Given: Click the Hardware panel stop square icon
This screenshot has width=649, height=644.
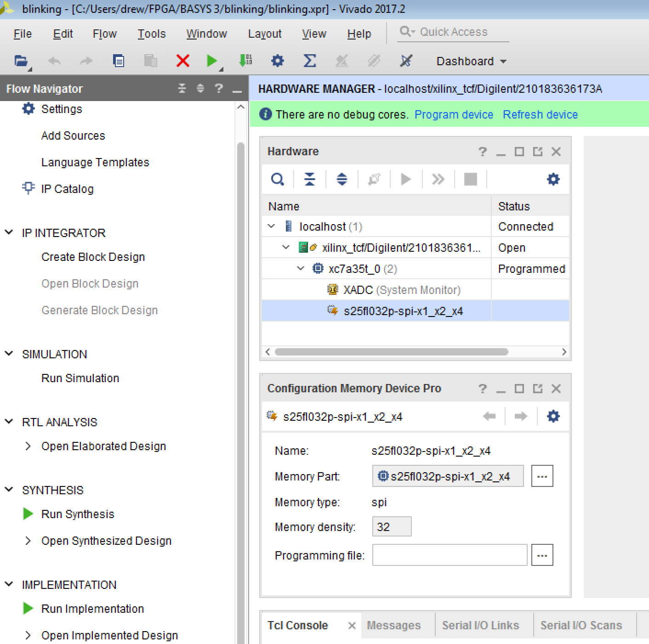Looking at the screenshot, I should click(471, 179).
